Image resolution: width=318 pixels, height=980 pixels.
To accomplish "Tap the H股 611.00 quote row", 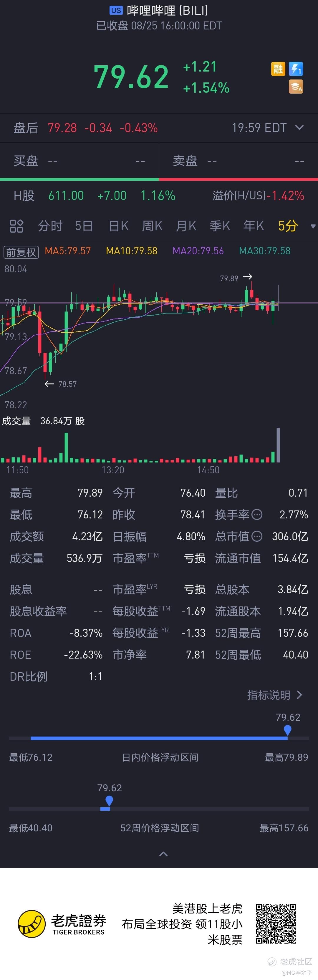I will [94, 195].
